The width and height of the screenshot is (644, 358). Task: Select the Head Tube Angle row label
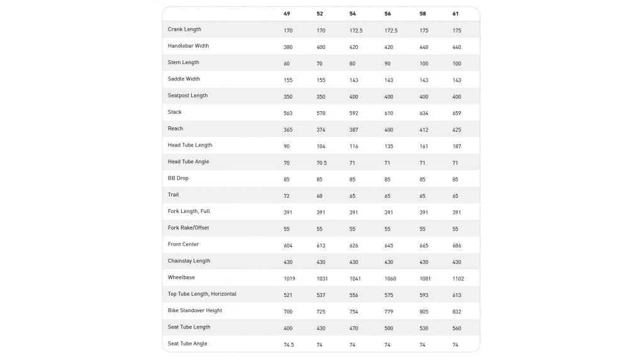click(188, 162)
